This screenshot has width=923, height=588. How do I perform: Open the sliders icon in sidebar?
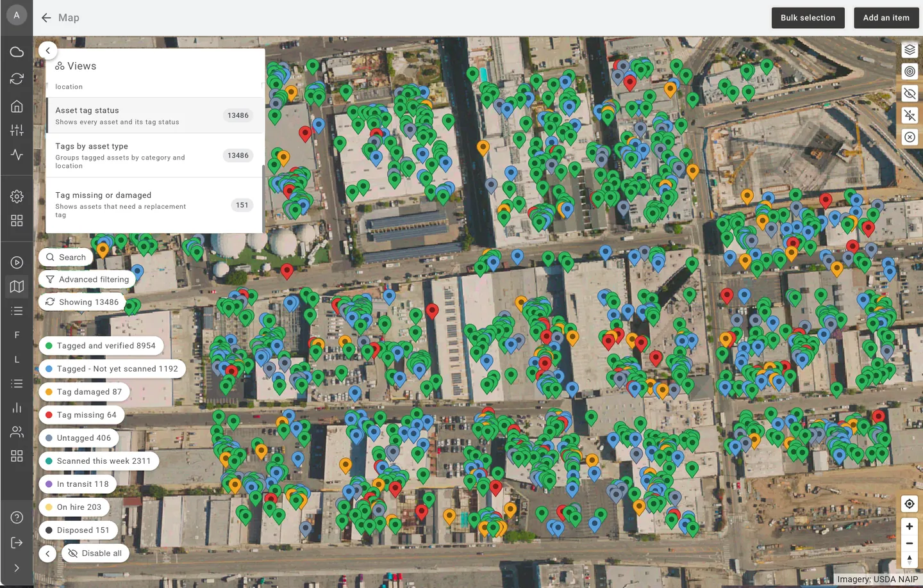tap(17, 130)
